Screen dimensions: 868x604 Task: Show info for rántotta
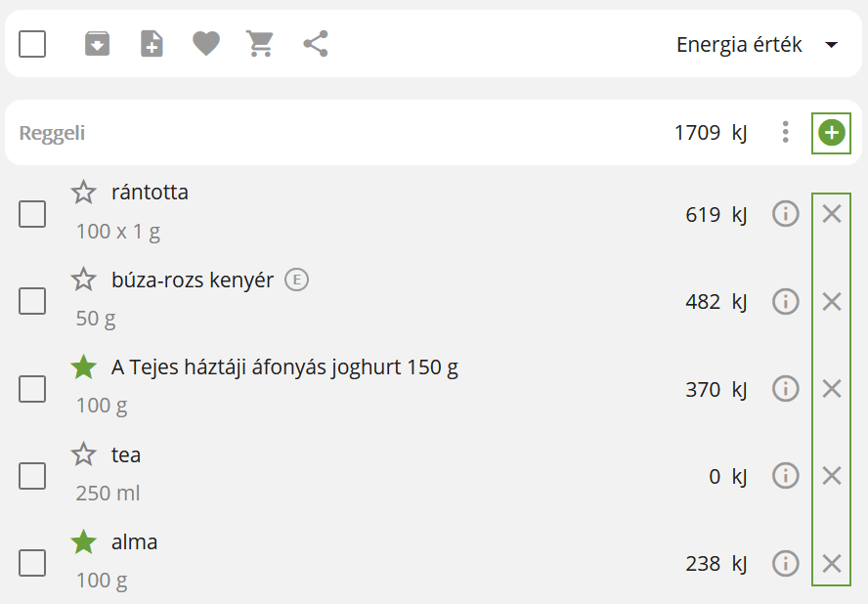coord(786,214)
